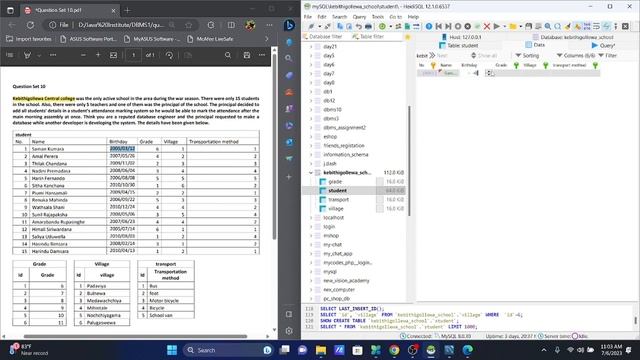Click the MyASUS Software bookmark
The width and height of the screenshot is (640, 360).
click(x=152, y=39)
